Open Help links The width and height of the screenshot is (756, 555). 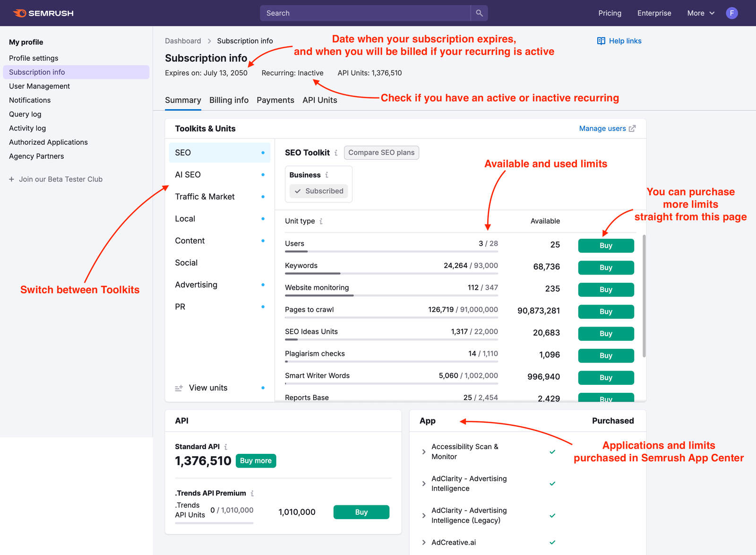(x=619, y=41)
